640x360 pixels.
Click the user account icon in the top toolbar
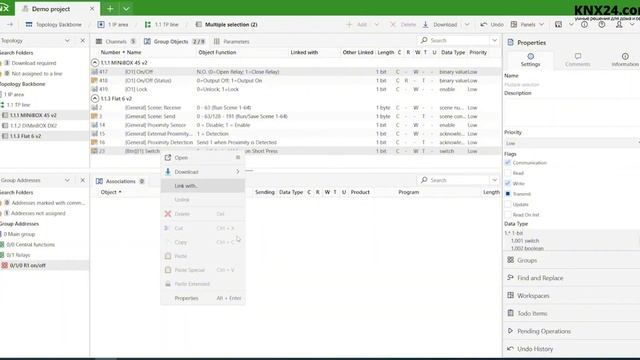tap(619, 24)
